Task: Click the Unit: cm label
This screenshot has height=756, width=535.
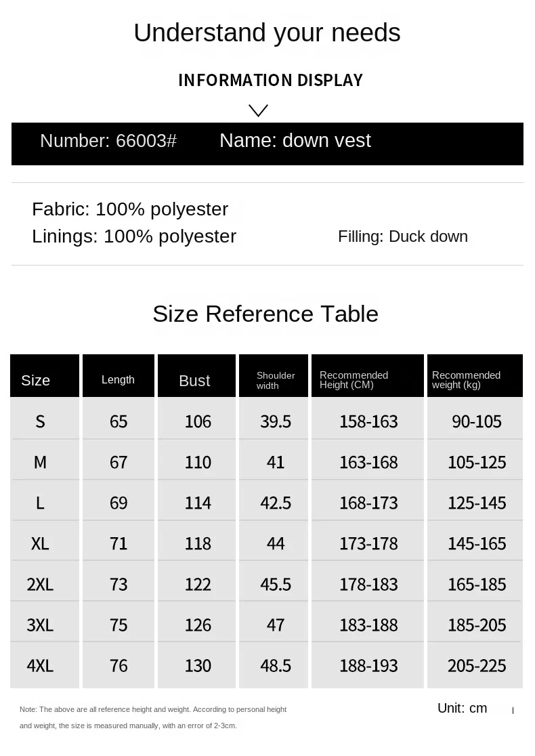Action: pyautogui.click(x=462, y=708)
